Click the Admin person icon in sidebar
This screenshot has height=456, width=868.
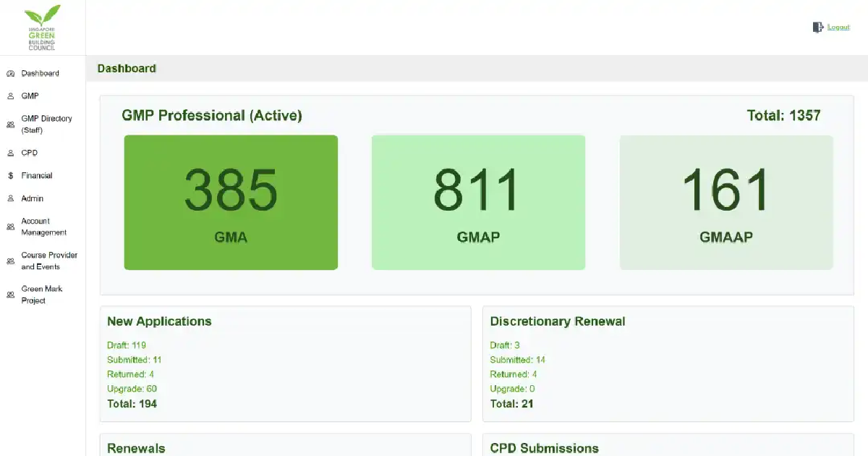(10, 198)
